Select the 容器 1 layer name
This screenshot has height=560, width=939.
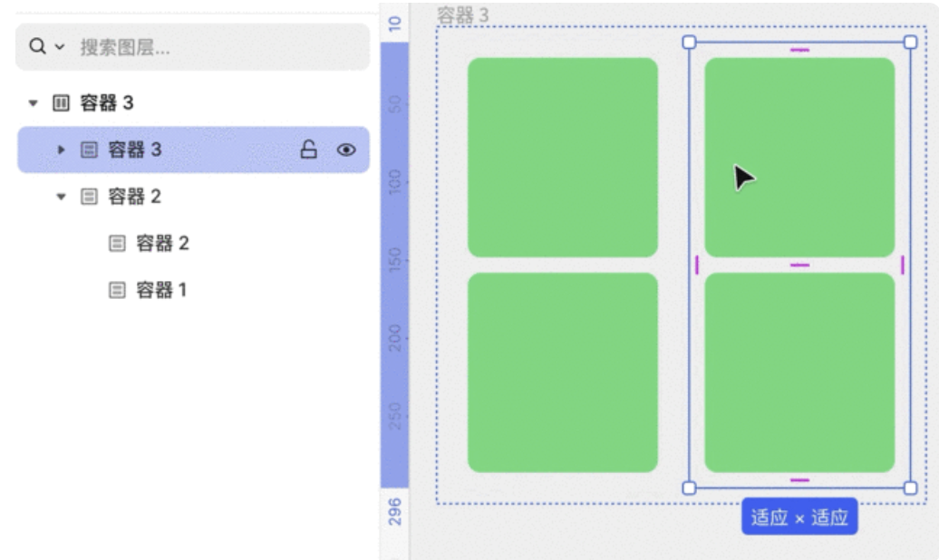(x=162, y=291)
